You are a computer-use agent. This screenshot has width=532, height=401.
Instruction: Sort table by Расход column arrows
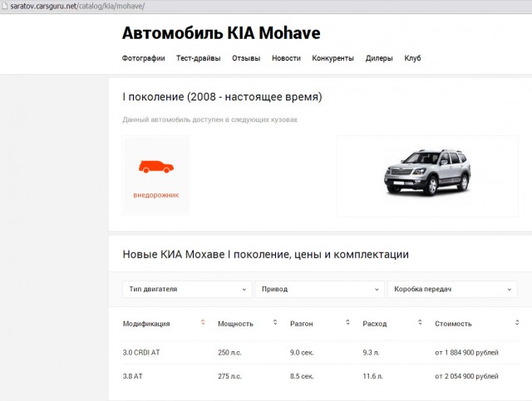click(x=420, y=322)
